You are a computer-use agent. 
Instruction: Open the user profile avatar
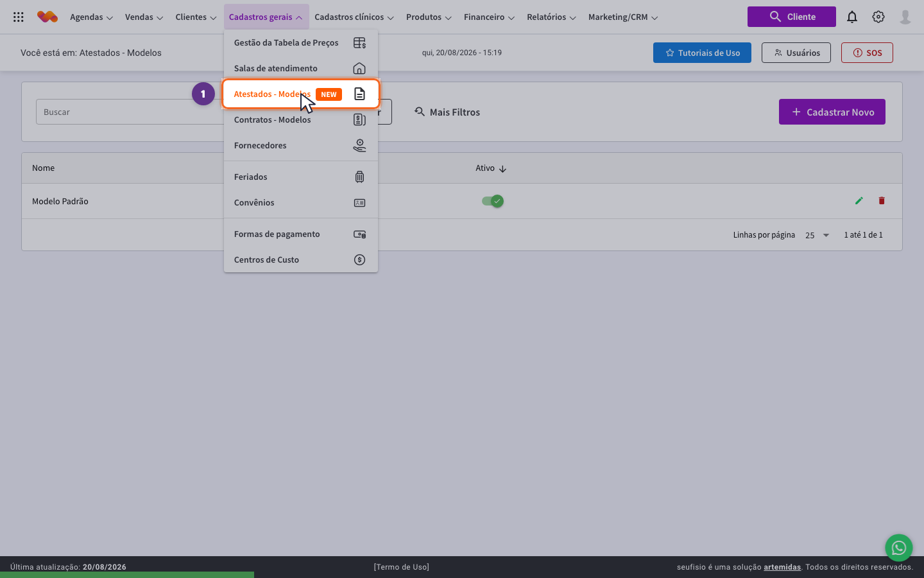(x=905, y=17)
